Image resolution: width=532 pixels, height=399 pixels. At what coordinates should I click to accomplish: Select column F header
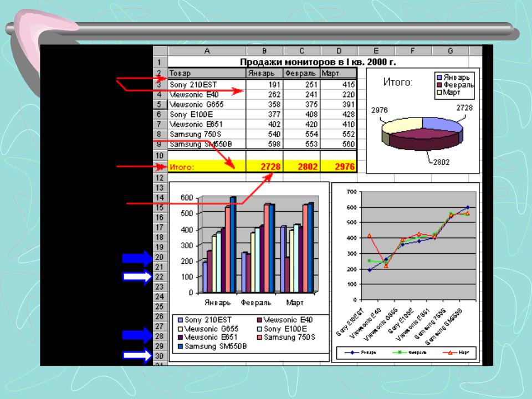413,51
